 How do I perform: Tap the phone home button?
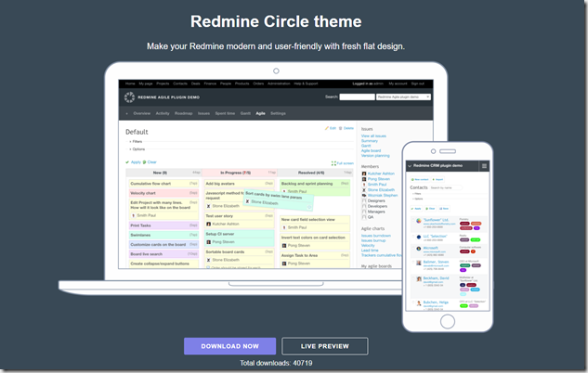[x=448, y=321]
